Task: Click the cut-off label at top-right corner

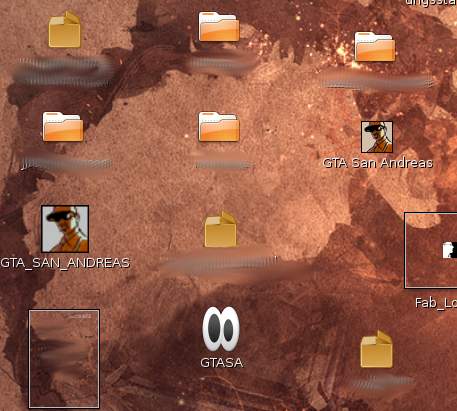Action: pyautogui.click(x=431, y=3)
